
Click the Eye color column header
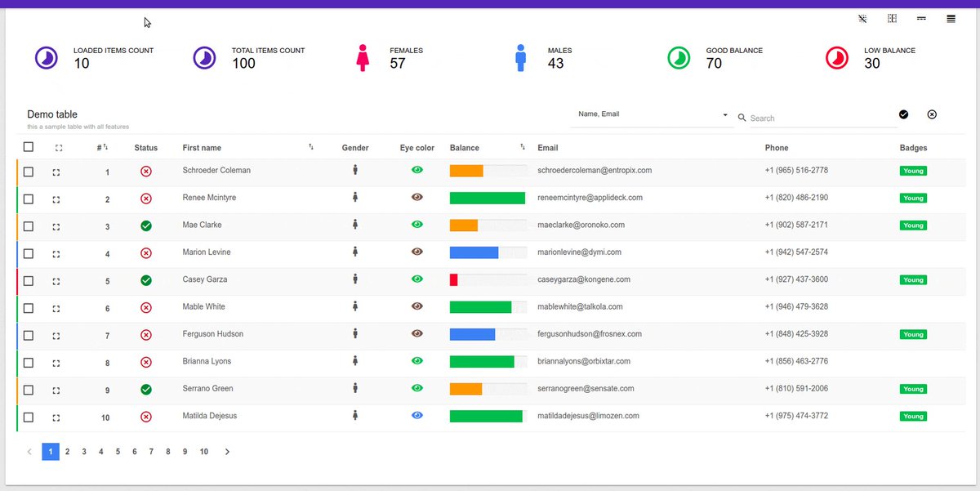pyautogui.click(x=417, y=148)
